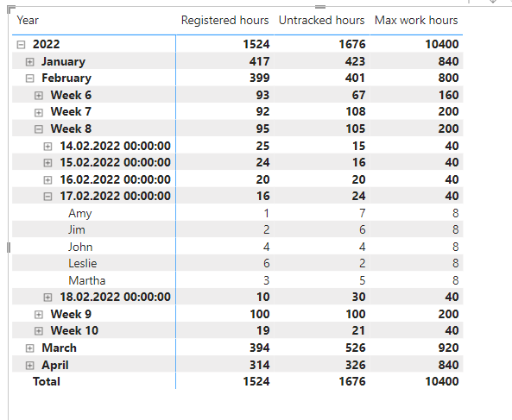Click the 2022 year label
This screenshot has width=512, height=420.
tap(46, 44)
